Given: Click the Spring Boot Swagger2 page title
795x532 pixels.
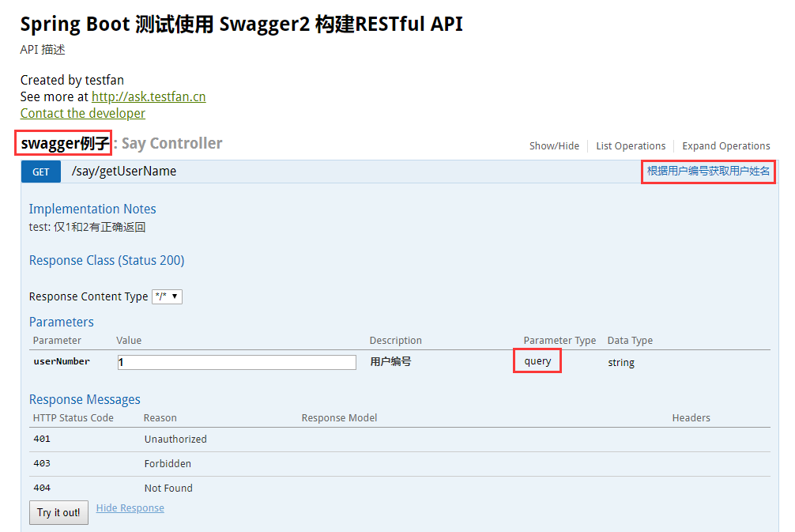Looking at the screenshot, I should [x=241, y=24].
